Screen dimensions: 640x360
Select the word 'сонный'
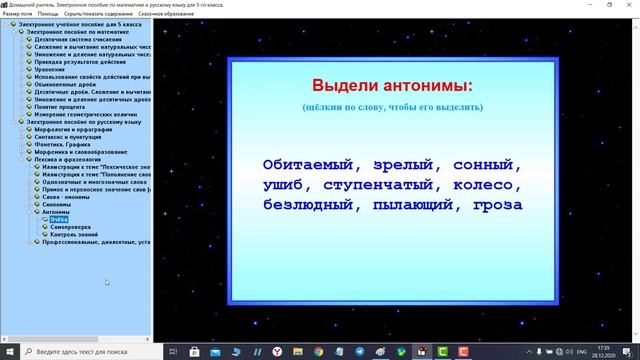[483, 165]
